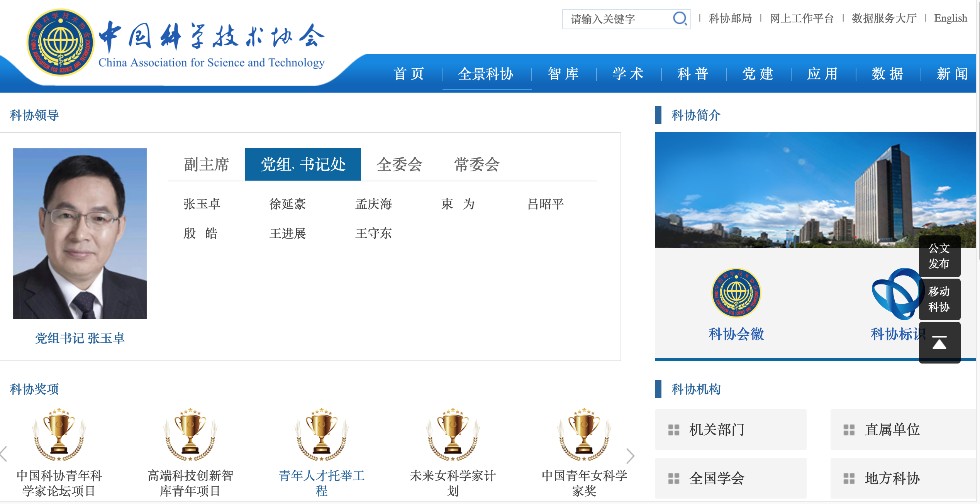
Task: Open 科普 navigation item
Action: (x=693, y=74)
